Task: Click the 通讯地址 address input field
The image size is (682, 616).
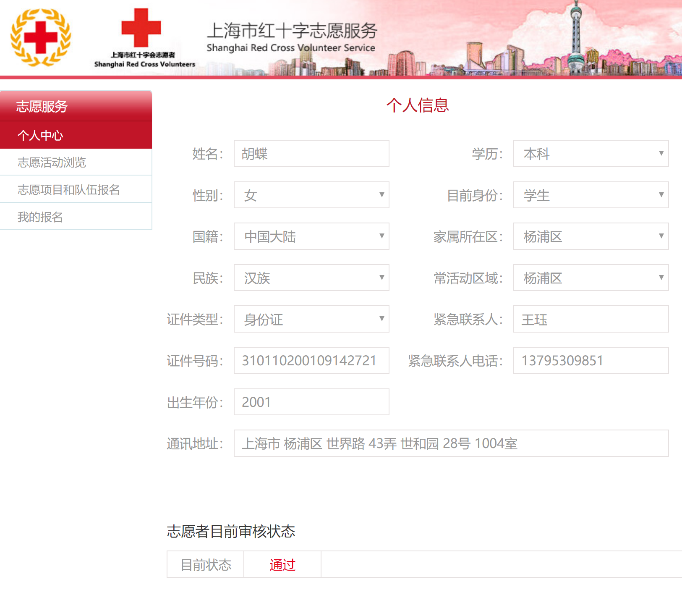Action: point(451,443)
